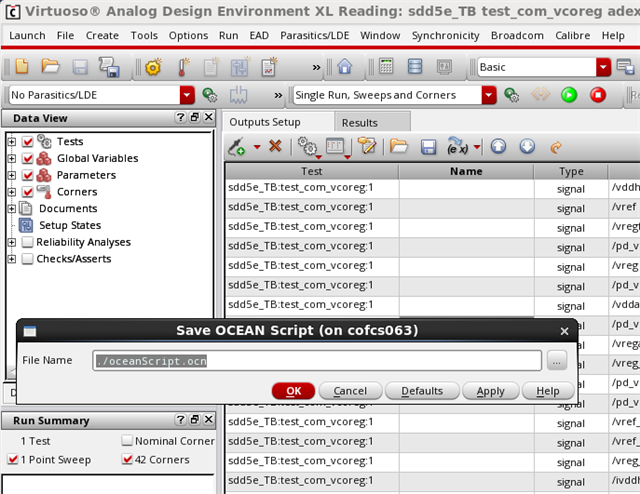The image size is (640, 494).
Task: Expand the Tests tree node
Action: [12, 142]
